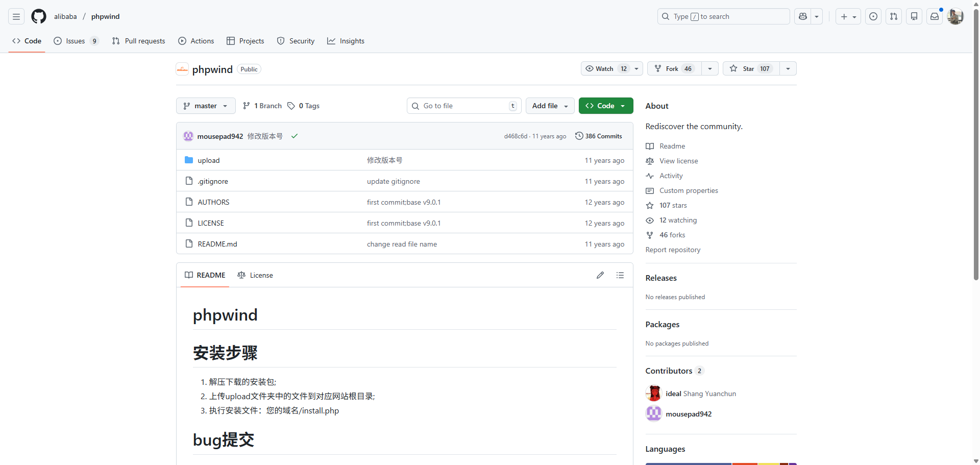The width and height of the screenshot is (980, 465).
Task: Switch to the License tab
Action: (255, 275)
